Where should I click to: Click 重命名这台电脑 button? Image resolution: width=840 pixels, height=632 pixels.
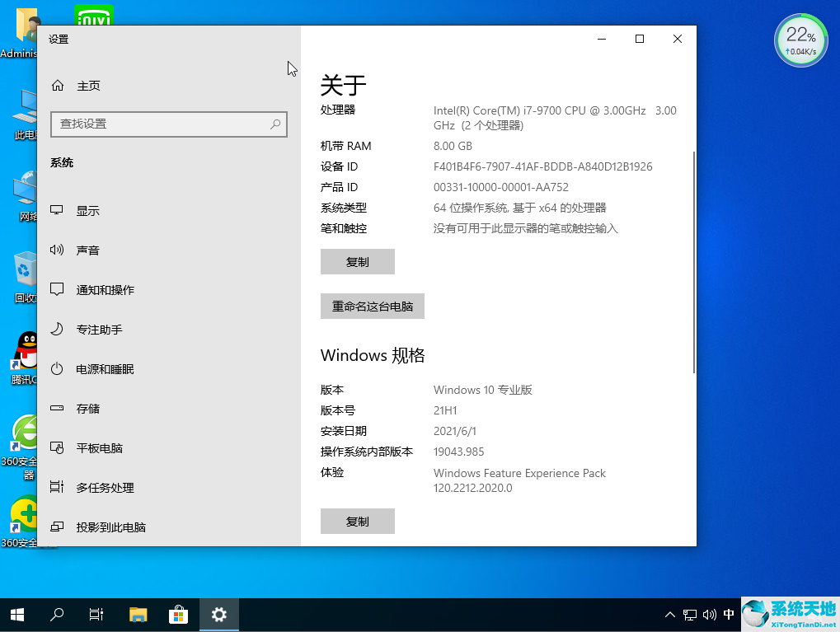click(x=373, y=307)
